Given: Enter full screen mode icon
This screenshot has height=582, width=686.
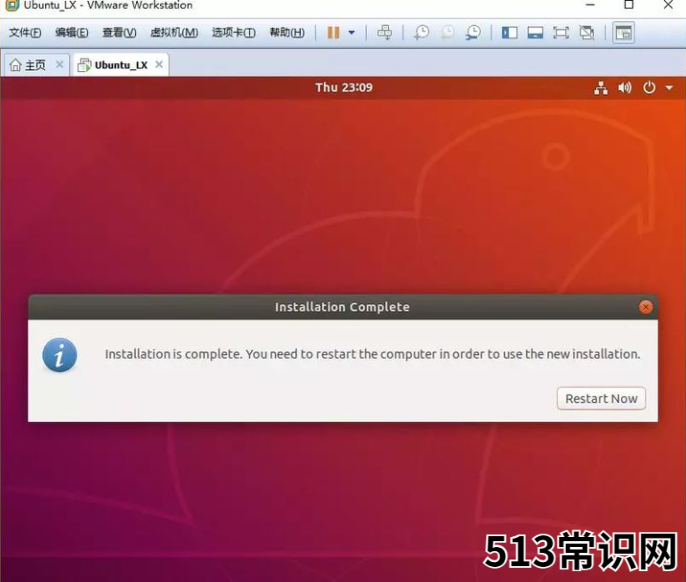Looking at the screenshot, I should coord(561,33).
